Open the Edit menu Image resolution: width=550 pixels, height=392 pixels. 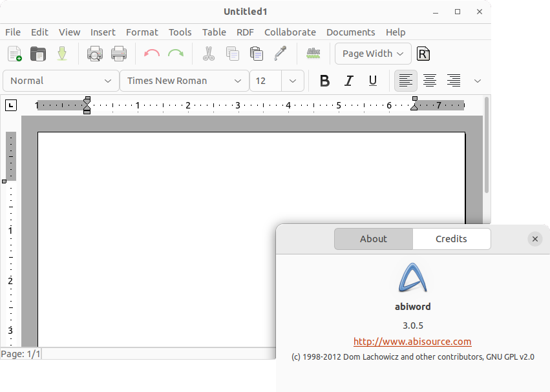pyautogui.click(x=39, y=32)
